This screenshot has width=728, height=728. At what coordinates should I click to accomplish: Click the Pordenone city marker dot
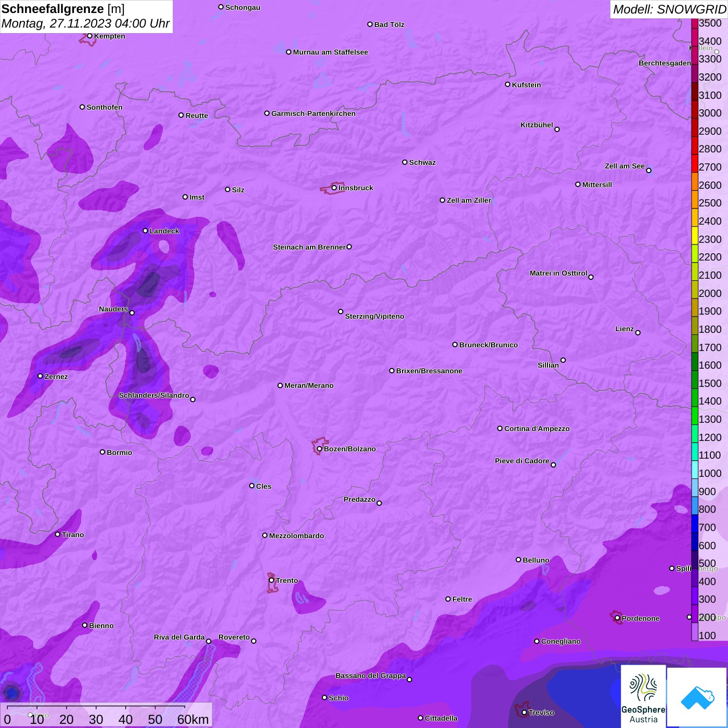[x=618, y=618]
